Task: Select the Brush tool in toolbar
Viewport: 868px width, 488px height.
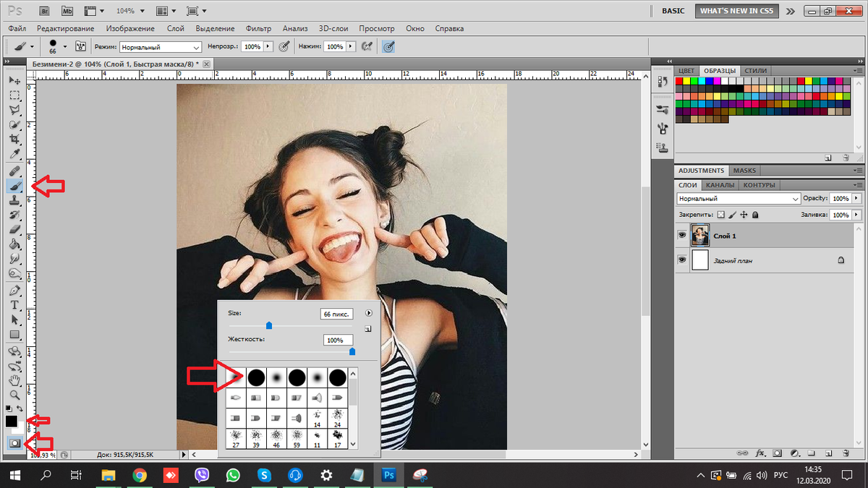Action: pyautogui.click(x=14, y=186)
